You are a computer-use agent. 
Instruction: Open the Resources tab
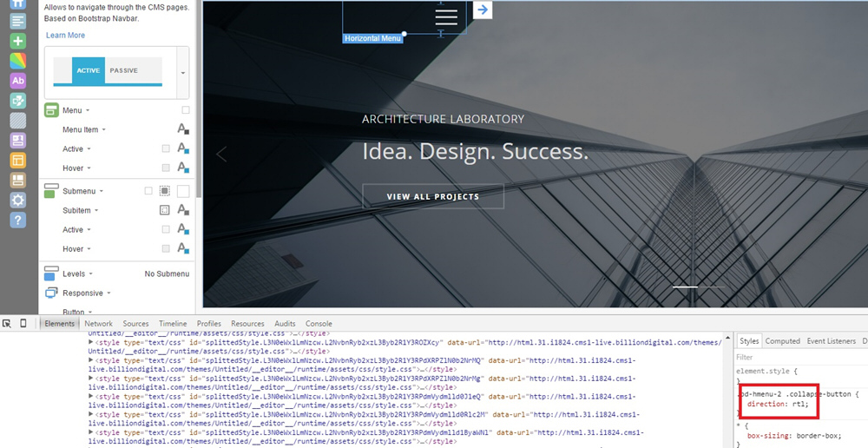tap(247, 323)
